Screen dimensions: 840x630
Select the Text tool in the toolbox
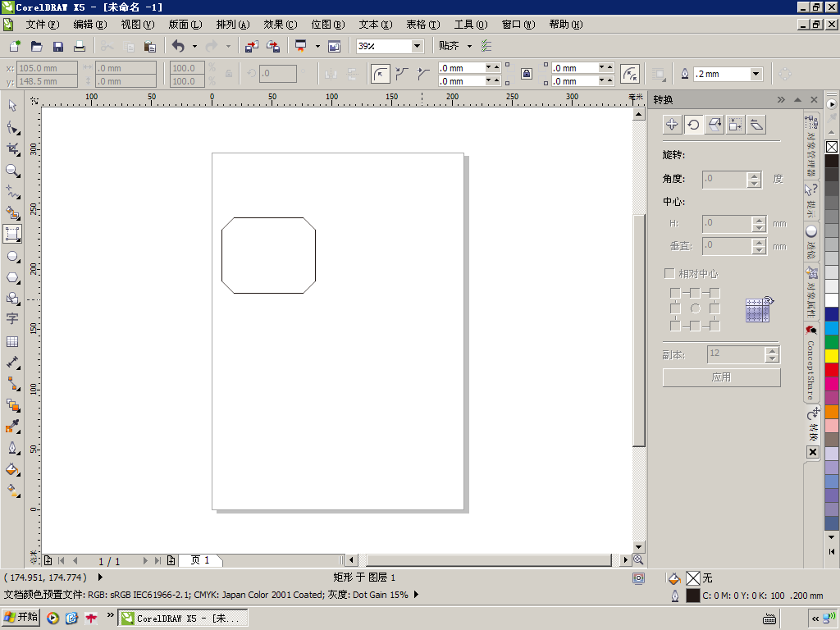click(x=12, y=319)
